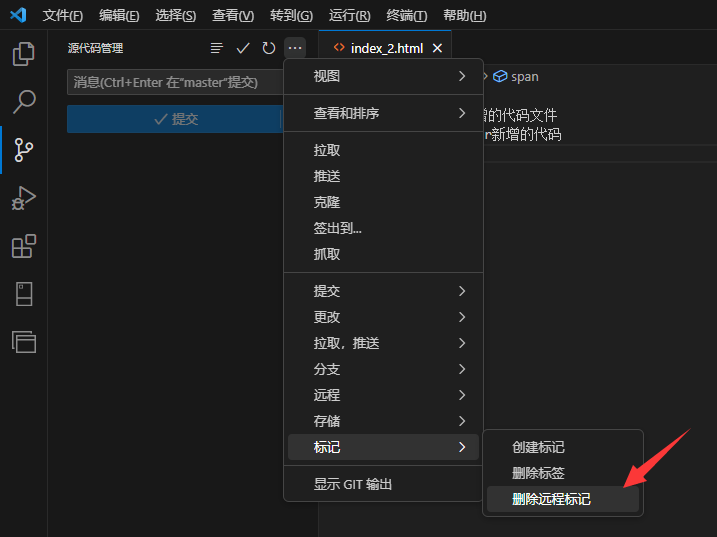Click the refresh icon in source control
Screen dimensions: 717x537
click(269, 48)
